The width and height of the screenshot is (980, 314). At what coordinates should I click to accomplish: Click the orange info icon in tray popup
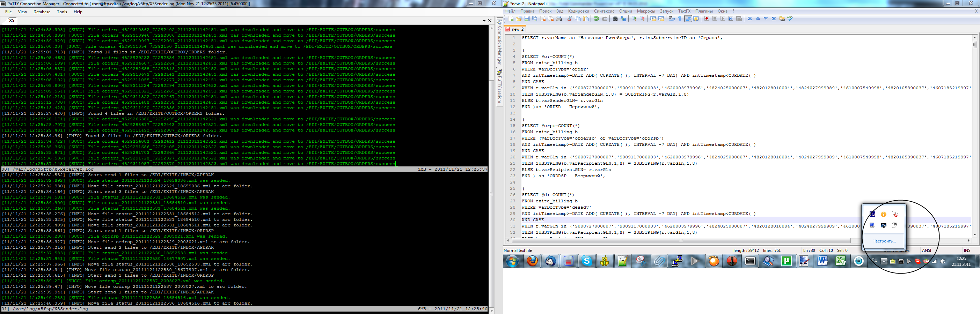point(883,215)
